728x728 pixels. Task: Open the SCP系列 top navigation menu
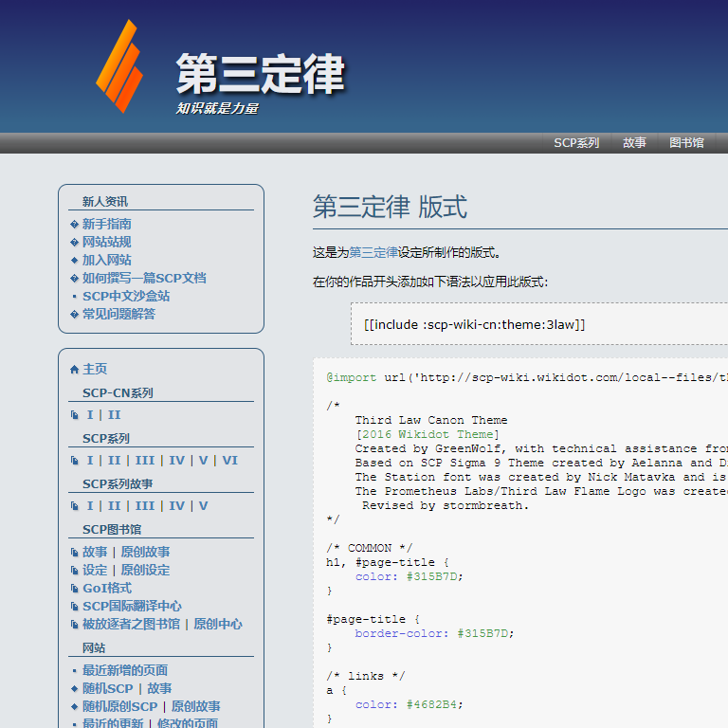pos(576,143)
